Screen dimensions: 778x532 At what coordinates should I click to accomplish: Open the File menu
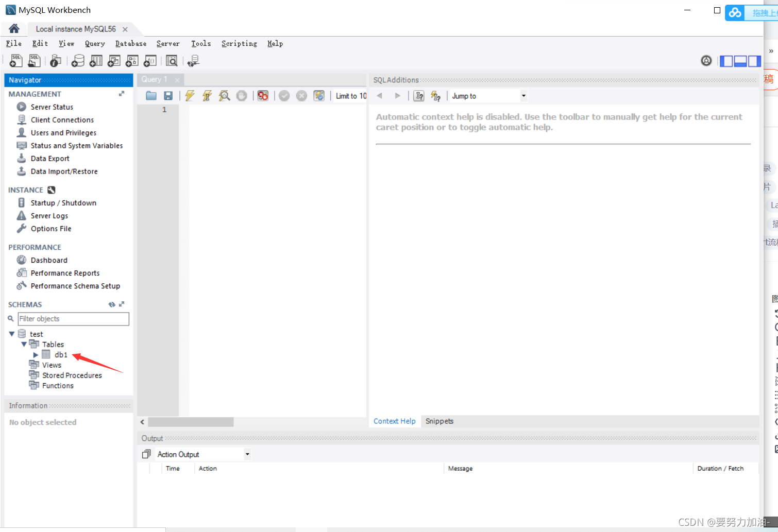(x=14, y=44)
